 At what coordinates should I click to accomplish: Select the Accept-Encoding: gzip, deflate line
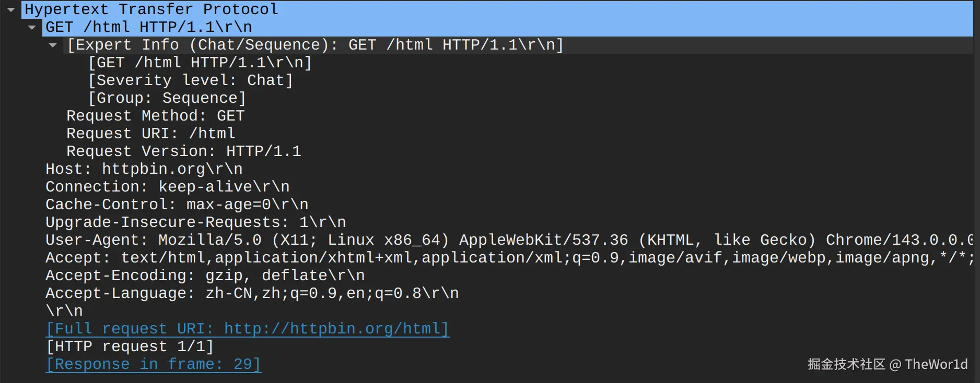205,276
